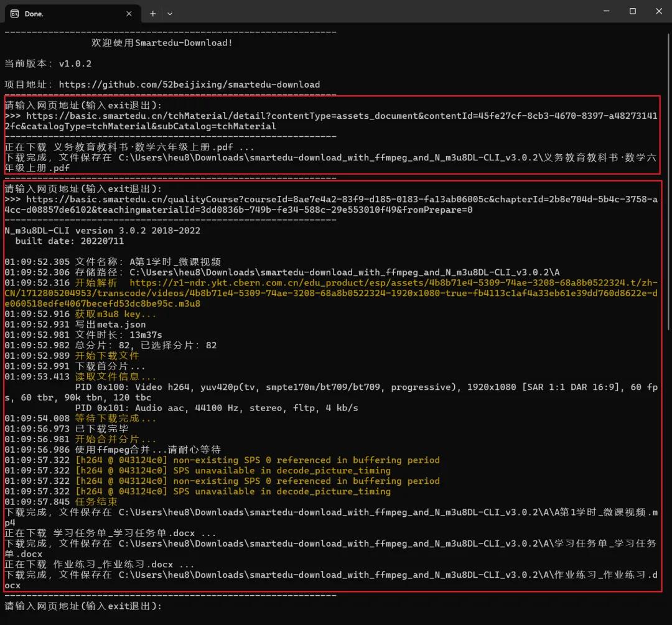Click the 文件时长: 13m37s line
Viewport: 672px width, 625px height.
coord(83,335)
